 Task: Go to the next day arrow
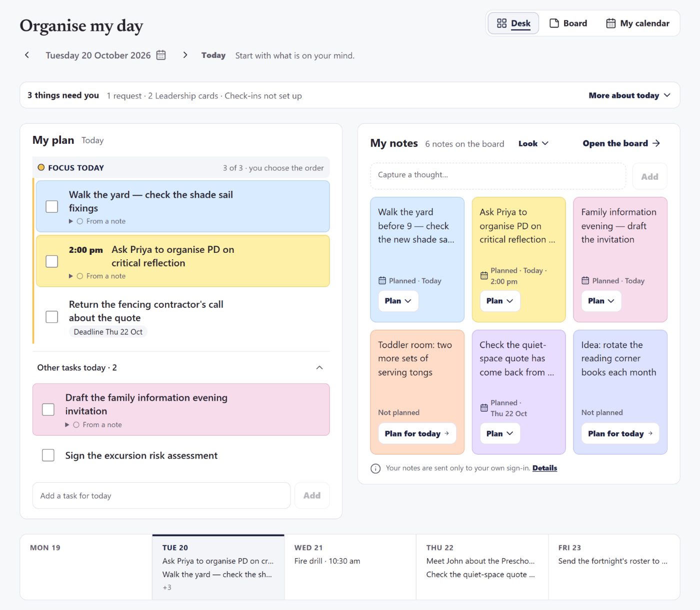(x=185, y=55)
